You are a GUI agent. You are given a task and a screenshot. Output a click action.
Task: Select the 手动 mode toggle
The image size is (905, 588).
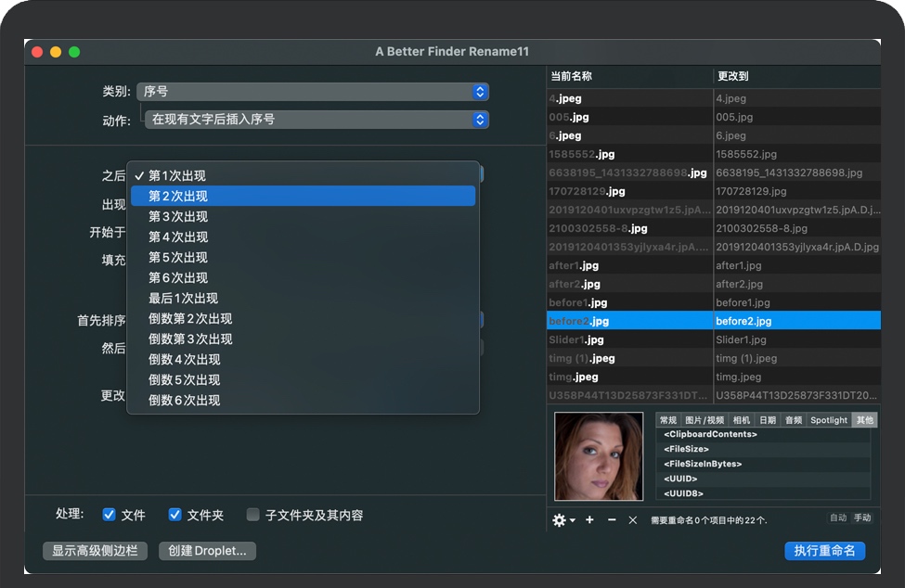(862, 518)
